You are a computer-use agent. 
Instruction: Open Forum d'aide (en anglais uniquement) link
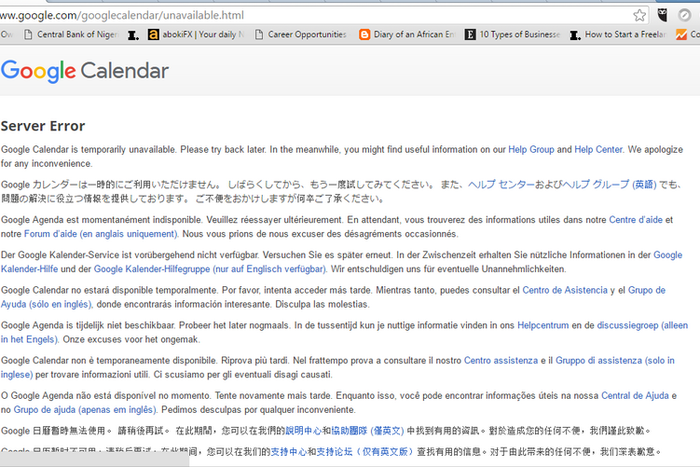[x=100, y=234]
